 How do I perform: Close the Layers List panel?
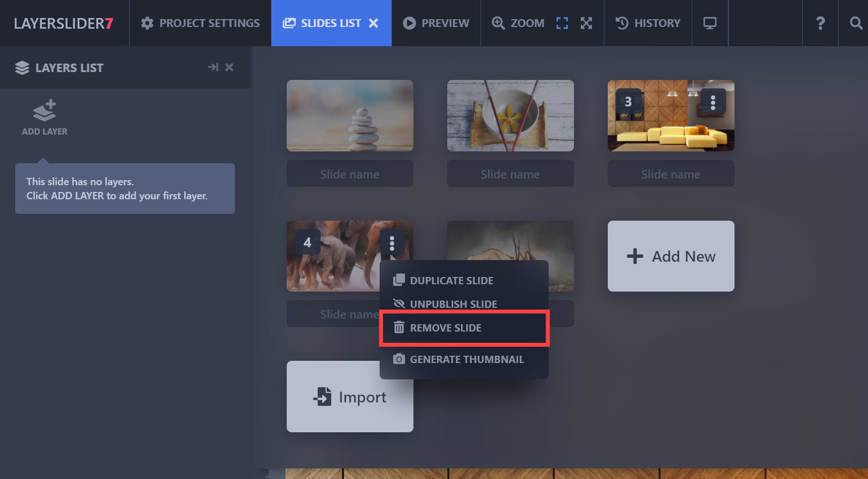[229, 67]
